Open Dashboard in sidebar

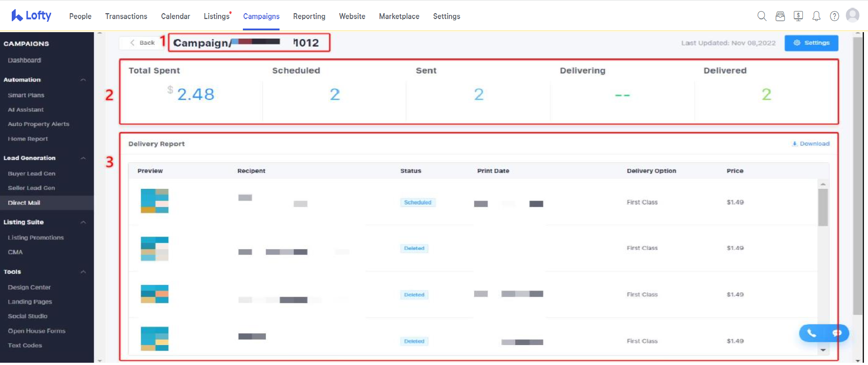(x=24, y=60)
